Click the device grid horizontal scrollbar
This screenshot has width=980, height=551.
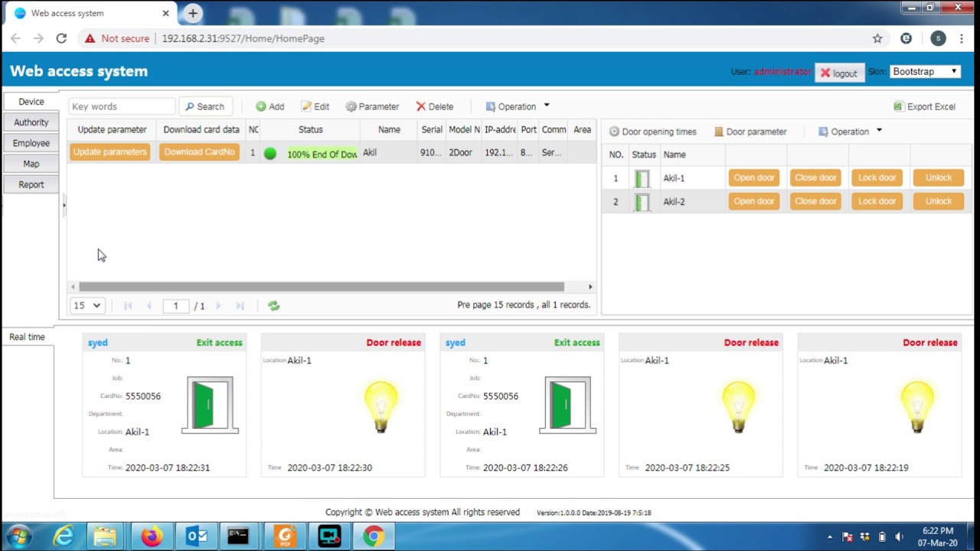pos(322,286)
